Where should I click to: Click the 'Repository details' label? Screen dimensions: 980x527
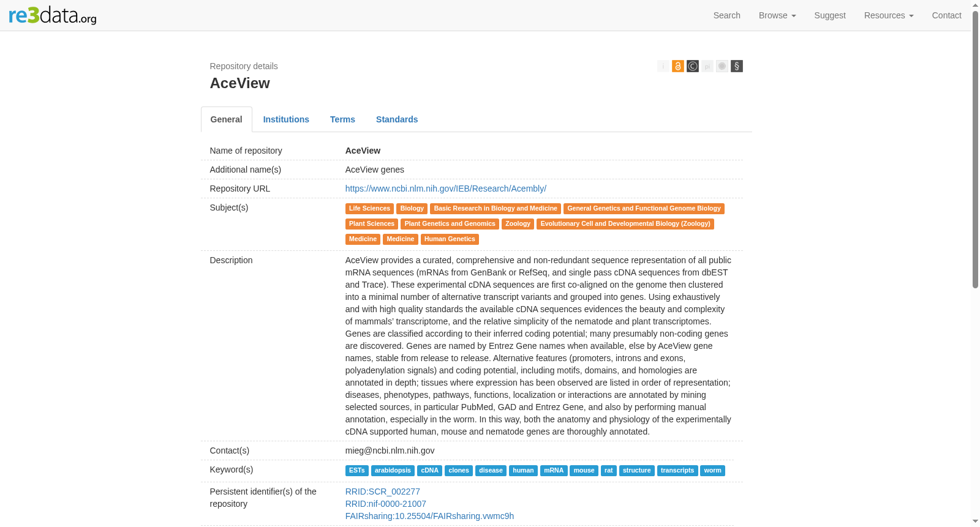(x=244, y=66)
